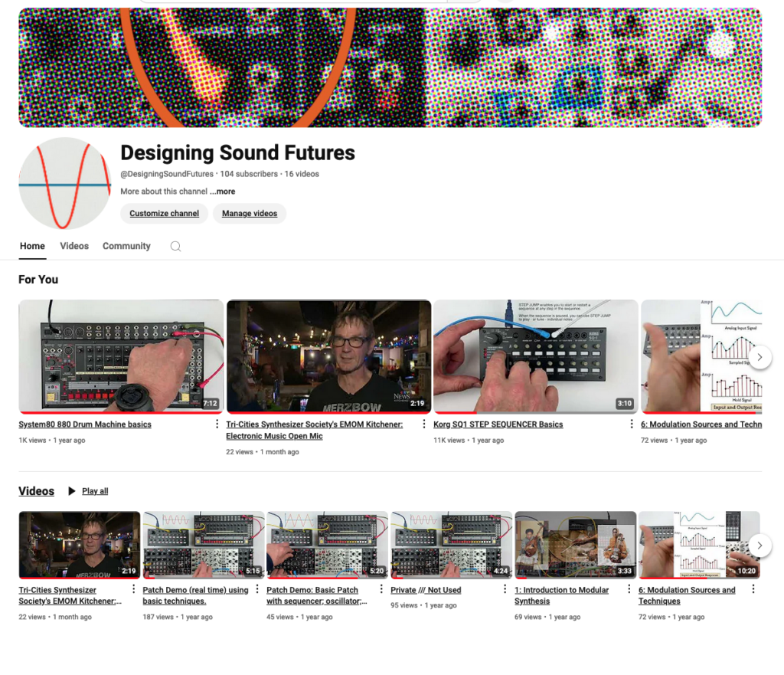Open options menu for Korg SQ1 STEP SEQUENCER Basics

coord(632,424)
